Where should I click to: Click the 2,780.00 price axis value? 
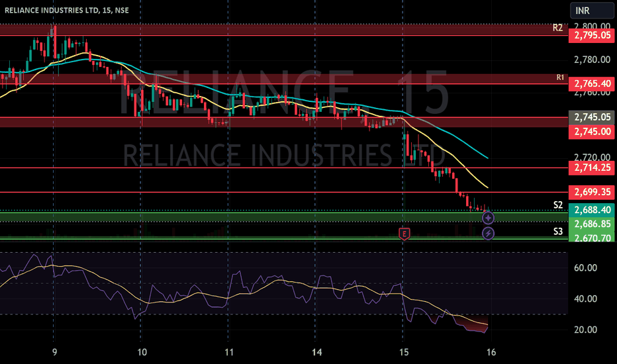pyautogui.click(x=592, y=60)
